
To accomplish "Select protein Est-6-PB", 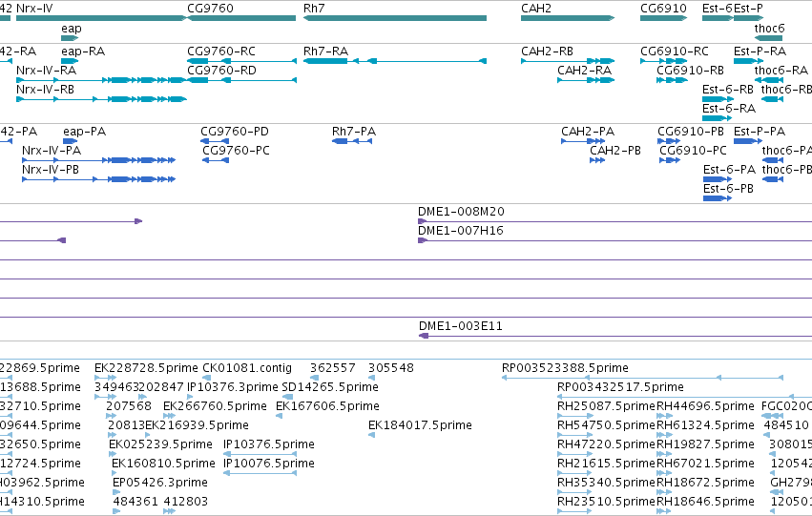I will (x=718, y=198).
